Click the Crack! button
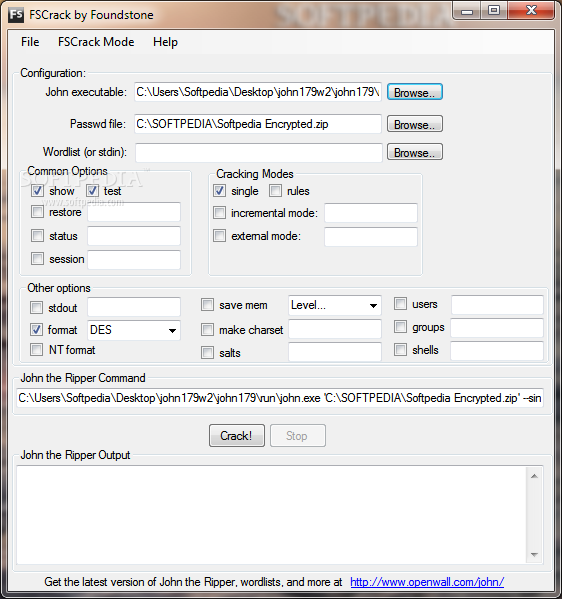Viewport: 562px width, 599px height. click(x=236, y=435)
